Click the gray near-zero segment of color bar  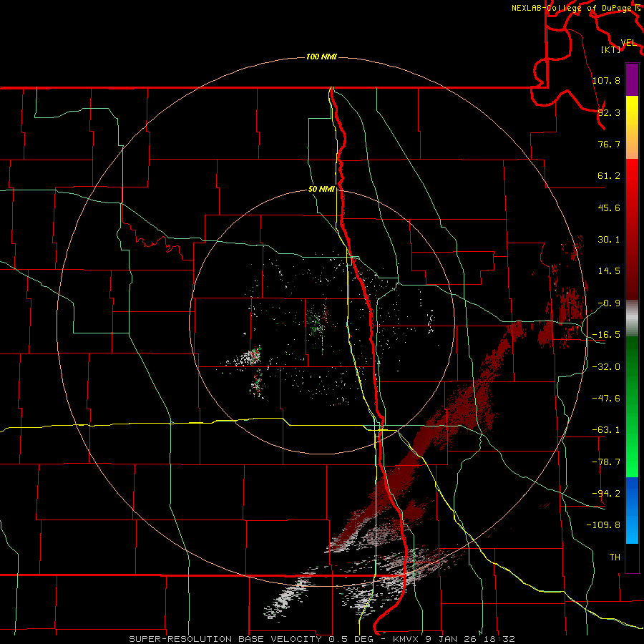tap(632, 318)
